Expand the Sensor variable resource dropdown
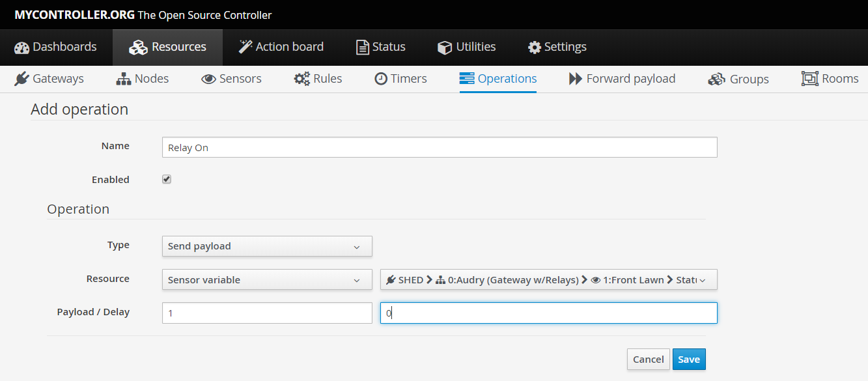Screen dimensions: 868x381 pos(266,280)
